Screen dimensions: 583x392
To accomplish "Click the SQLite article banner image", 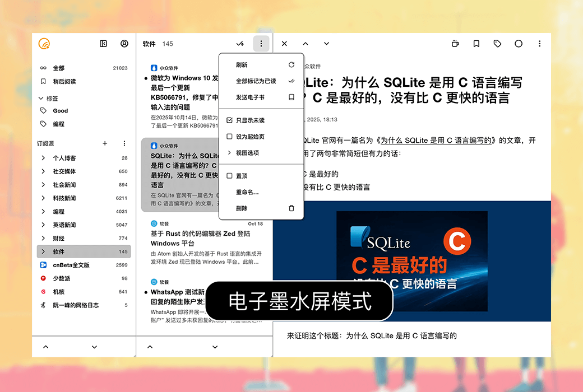I will point(411,261).
